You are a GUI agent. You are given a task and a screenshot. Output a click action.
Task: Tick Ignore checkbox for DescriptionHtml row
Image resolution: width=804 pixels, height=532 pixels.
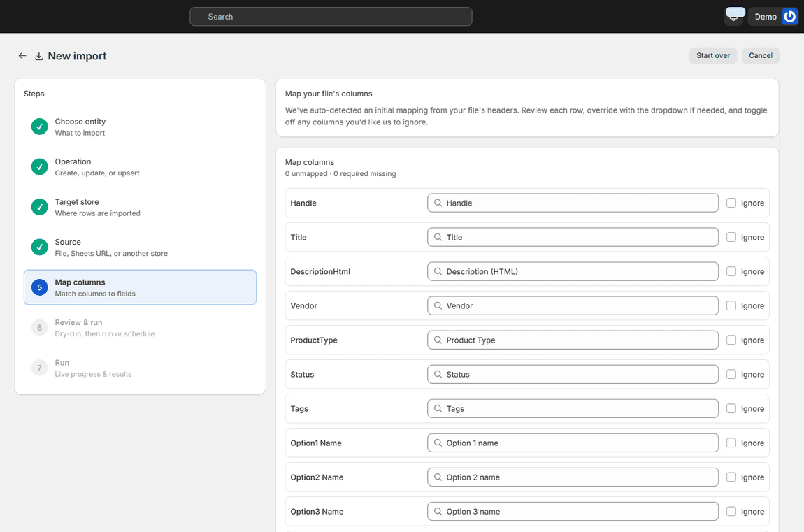click(731, 272)
